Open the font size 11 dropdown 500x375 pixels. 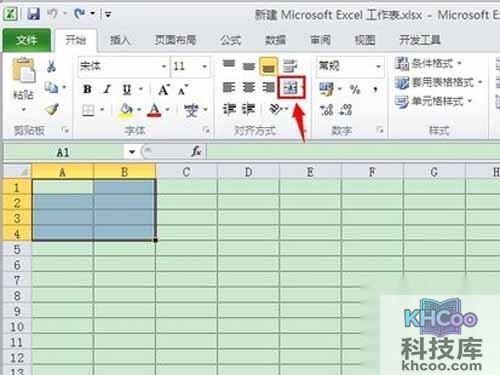204,66
